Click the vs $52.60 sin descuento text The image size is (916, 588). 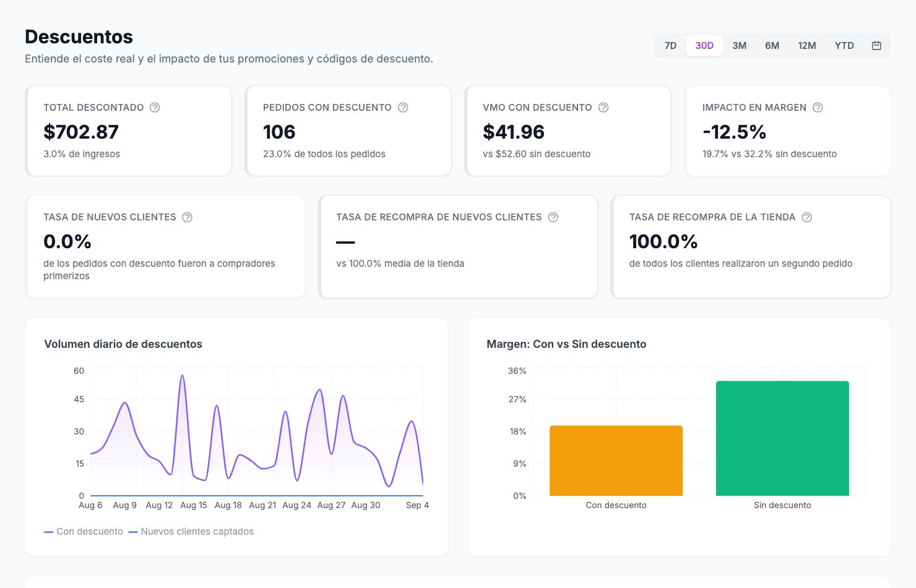(537, 154)
